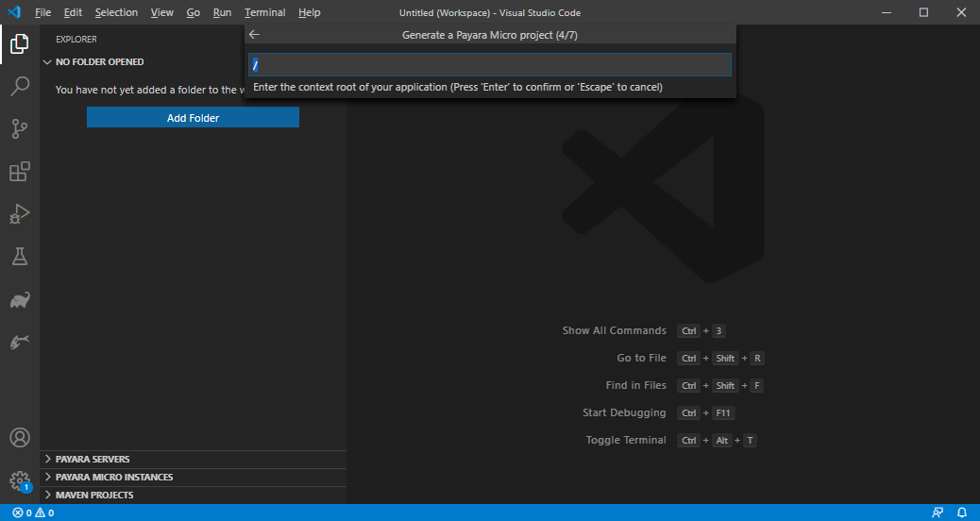
Task: Expand the Payara Servers section
Action: (93, 459)
